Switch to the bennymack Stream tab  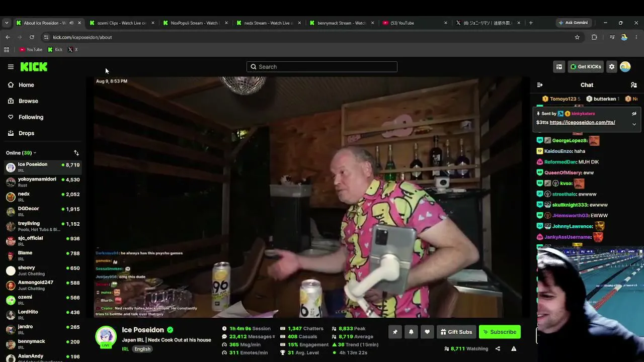tap(342, 23)
